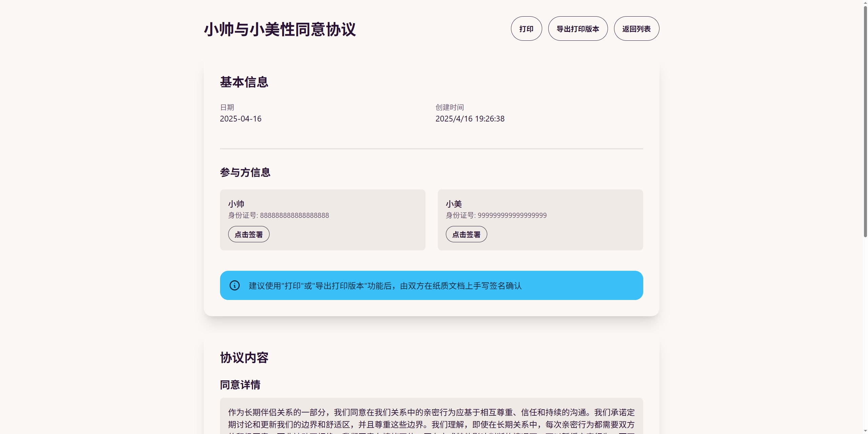Click the vertical page scrollbar thumb

click(x=865, y=121)
